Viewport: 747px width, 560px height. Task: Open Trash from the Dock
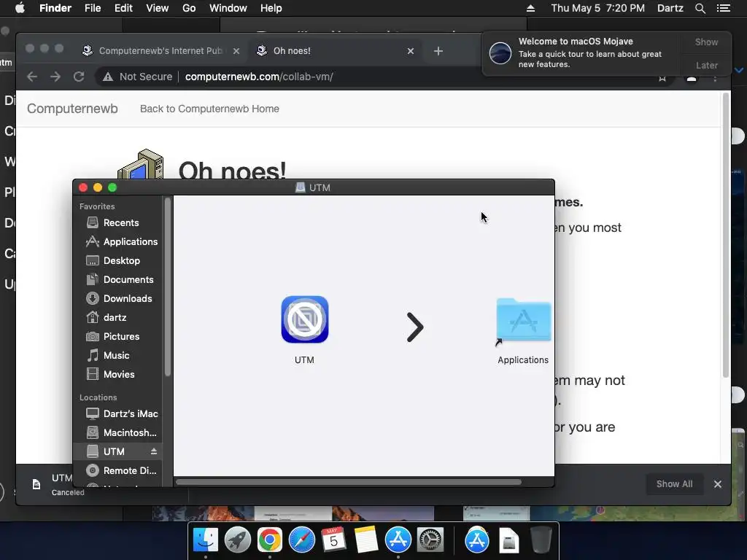pos(541,540)
